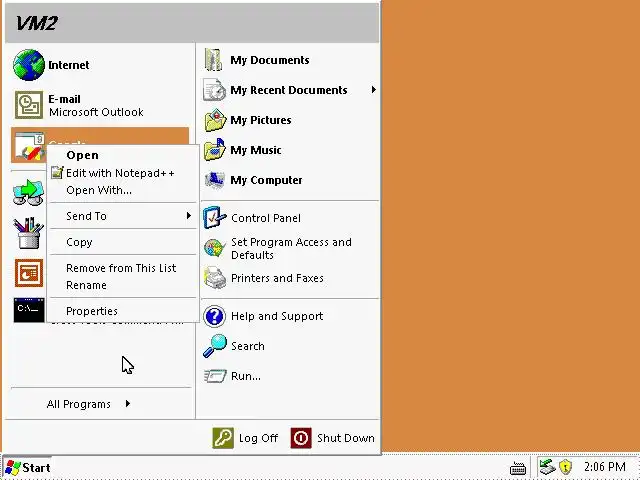
Task: Click the Shut Down button
Action: 333,438
